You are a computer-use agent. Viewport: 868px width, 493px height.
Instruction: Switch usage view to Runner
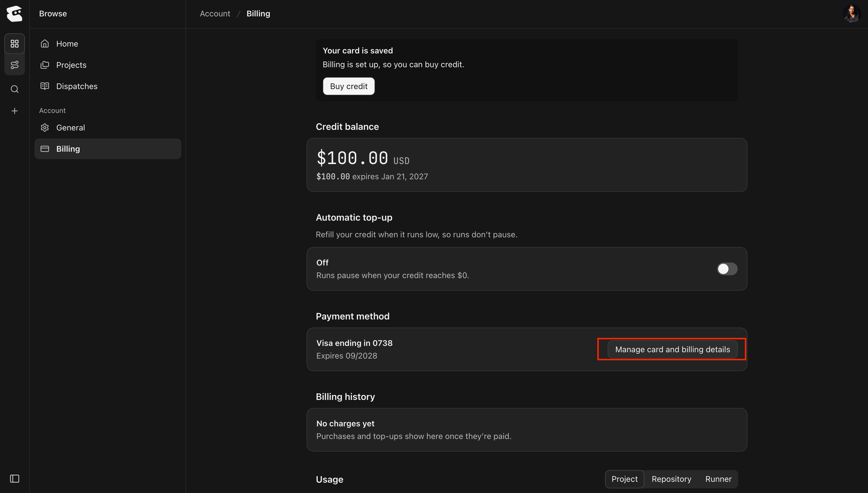718,479
